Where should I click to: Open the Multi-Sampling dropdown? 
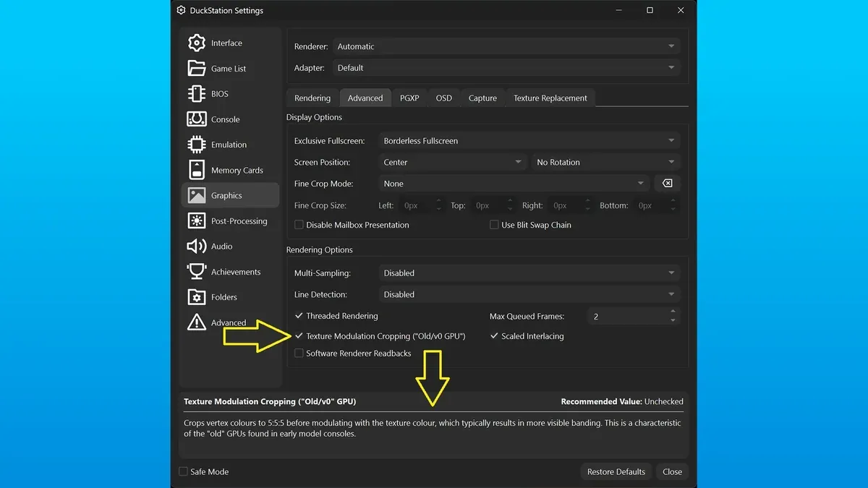(529, 273)
